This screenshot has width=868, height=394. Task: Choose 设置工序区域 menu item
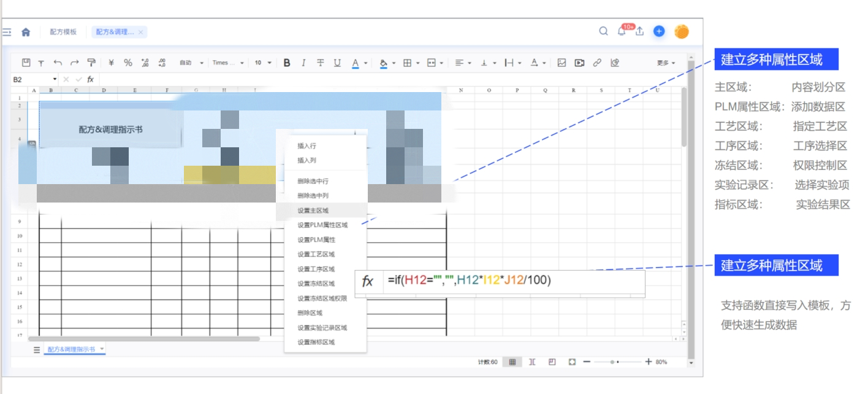pyautogui.click(x=316, y=269)
